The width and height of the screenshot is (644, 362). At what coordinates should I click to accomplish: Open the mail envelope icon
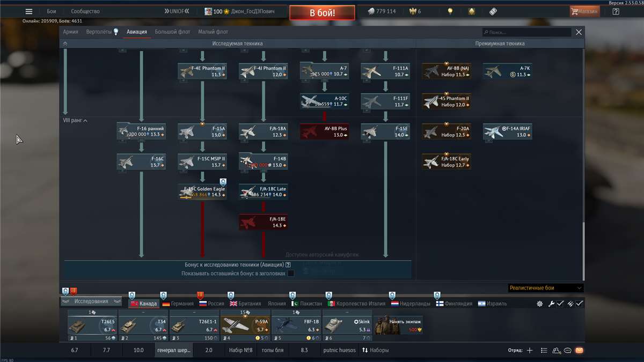pyautogui.click(x=579, y=350)
